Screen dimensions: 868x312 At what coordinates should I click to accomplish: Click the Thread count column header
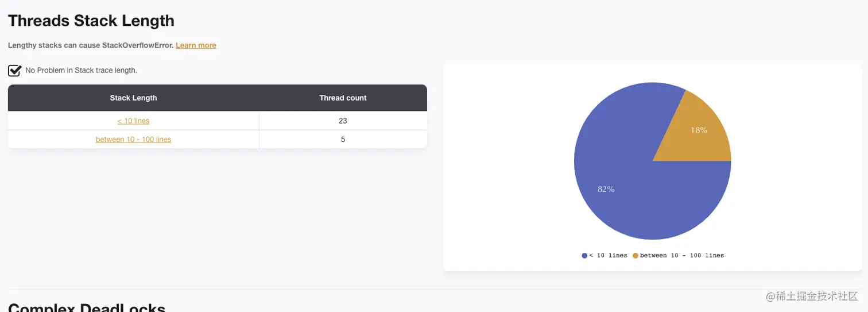(343, 98)
